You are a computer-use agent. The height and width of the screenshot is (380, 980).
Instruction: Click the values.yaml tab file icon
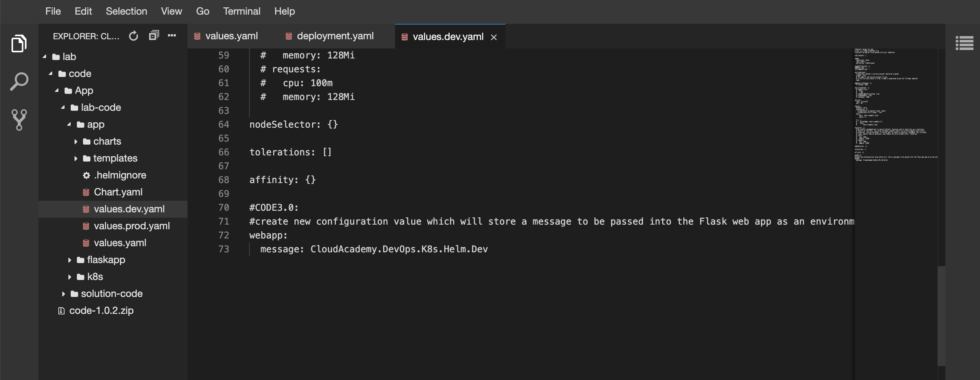coord(197,36)
